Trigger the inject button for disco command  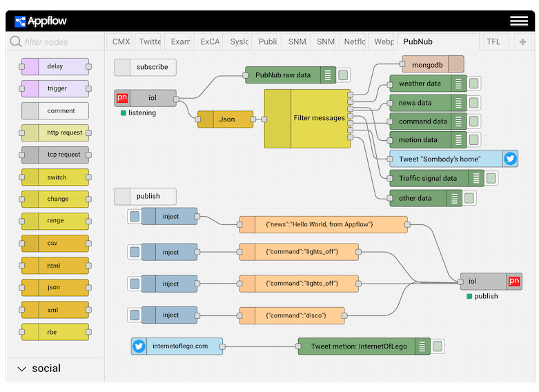(135, 315)
